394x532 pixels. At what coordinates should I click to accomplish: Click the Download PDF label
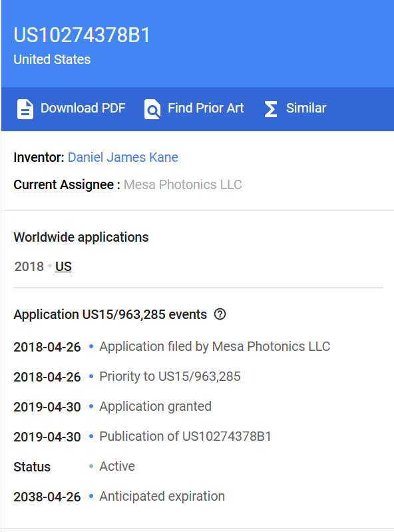pyautogui.click(x=83, y=109)
